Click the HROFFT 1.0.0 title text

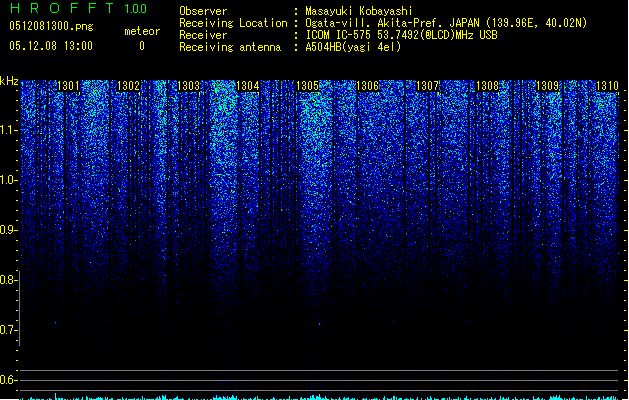[x=78, y=8]
